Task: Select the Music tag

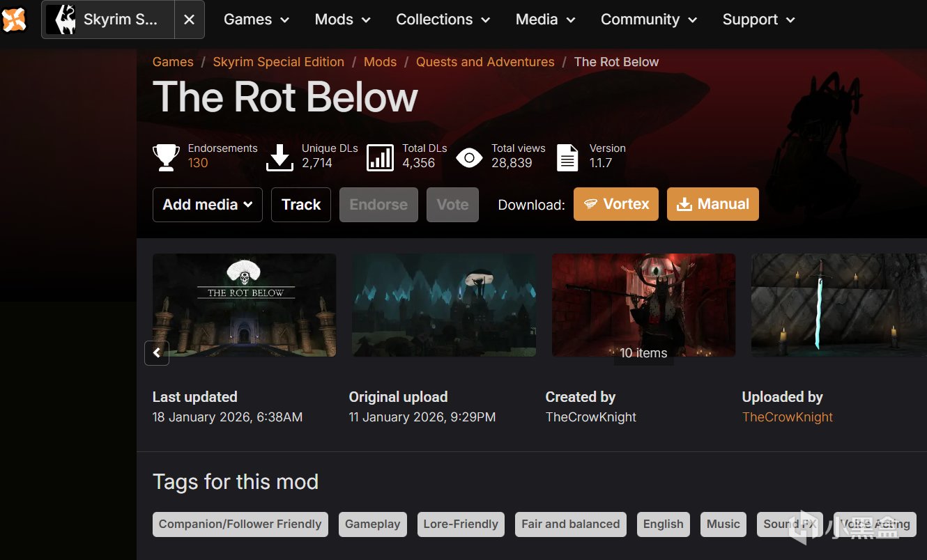Action: [x=723, y=524]
